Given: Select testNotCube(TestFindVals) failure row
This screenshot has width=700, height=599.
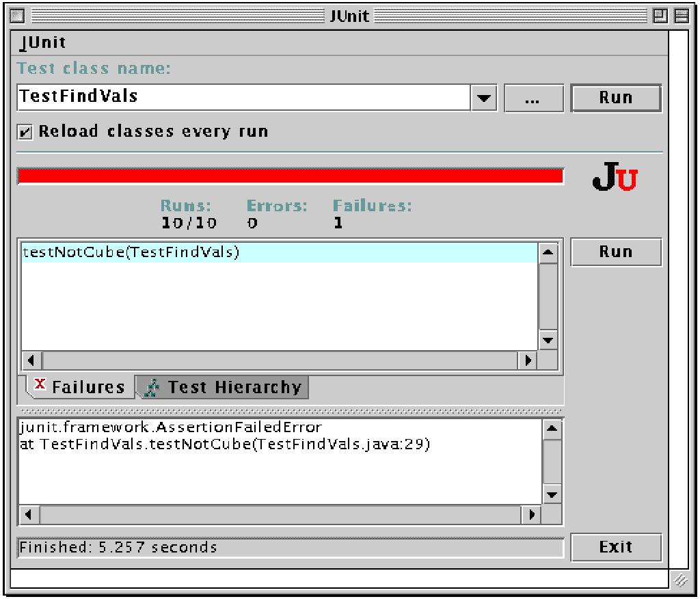Looking at the screenshot, I should pyautogui.click(x=280, y=252).
